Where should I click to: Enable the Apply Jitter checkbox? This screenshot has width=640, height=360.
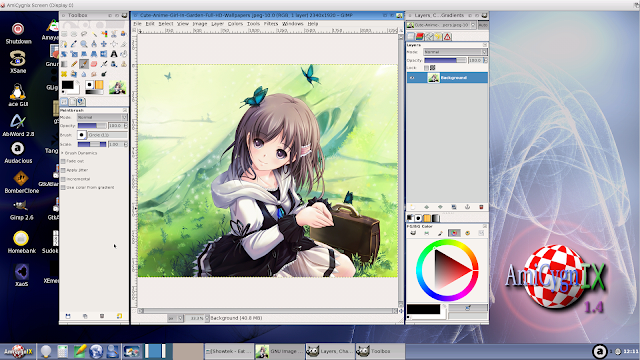(63, 170)
